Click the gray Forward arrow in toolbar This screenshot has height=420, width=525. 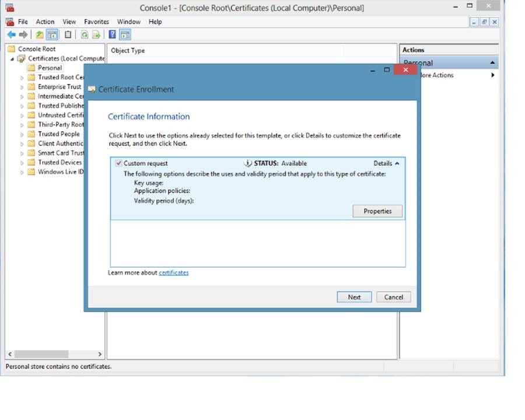[x=23, y=34]
